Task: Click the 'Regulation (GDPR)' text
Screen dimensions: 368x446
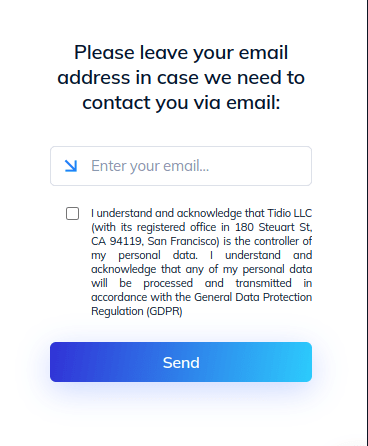Action: 137,311
